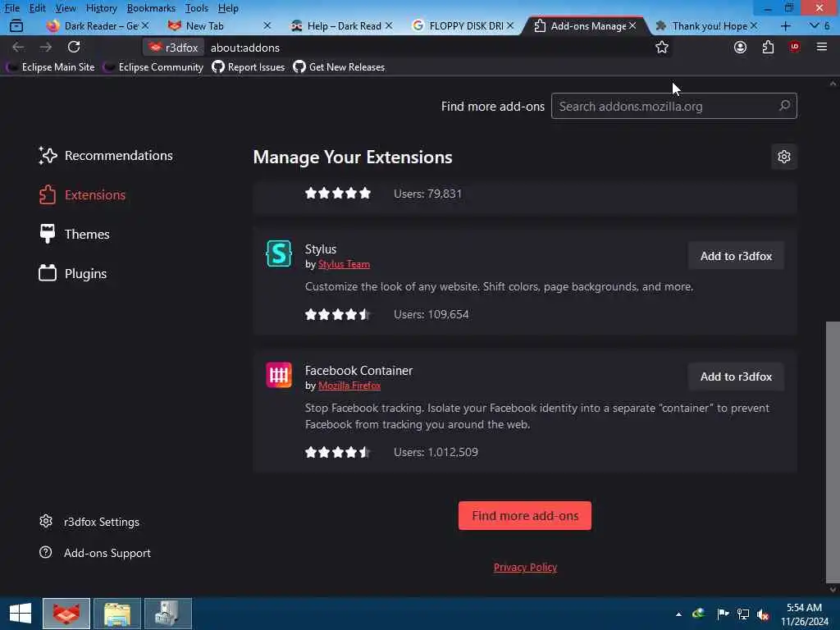
Task: Open the gear tools menu for extensions
Action: [783, 157]
